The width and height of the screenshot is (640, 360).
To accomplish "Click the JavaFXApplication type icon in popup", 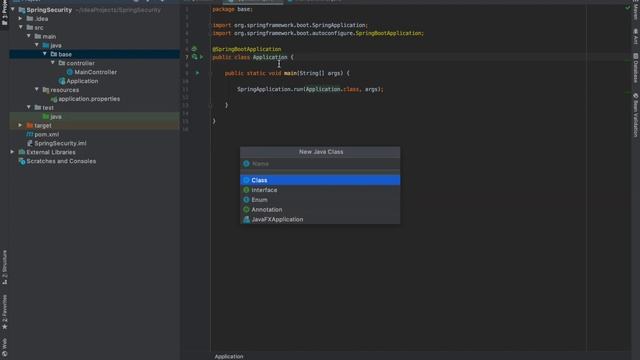I will click(x=246, y=219).
